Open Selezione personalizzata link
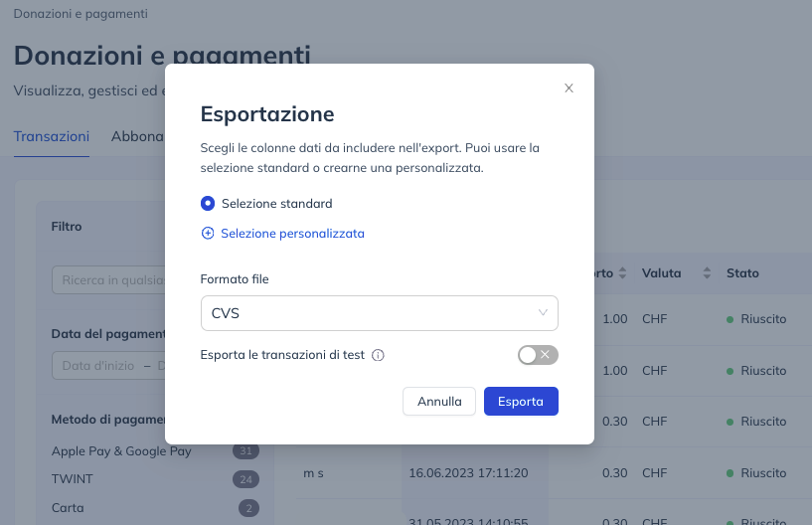Image resolution: width=812 pixels, height=525 pixels. coord(292,234)
